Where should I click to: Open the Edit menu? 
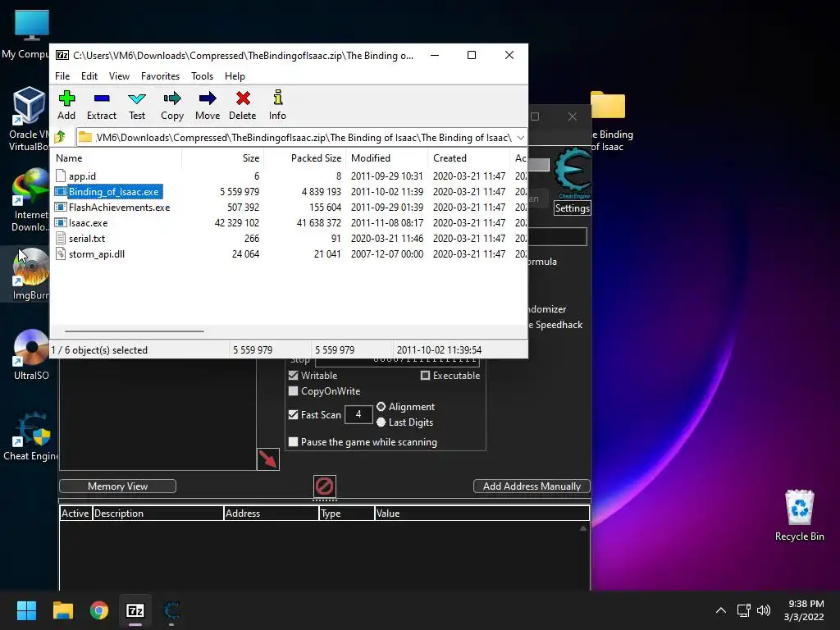(89, 76)
